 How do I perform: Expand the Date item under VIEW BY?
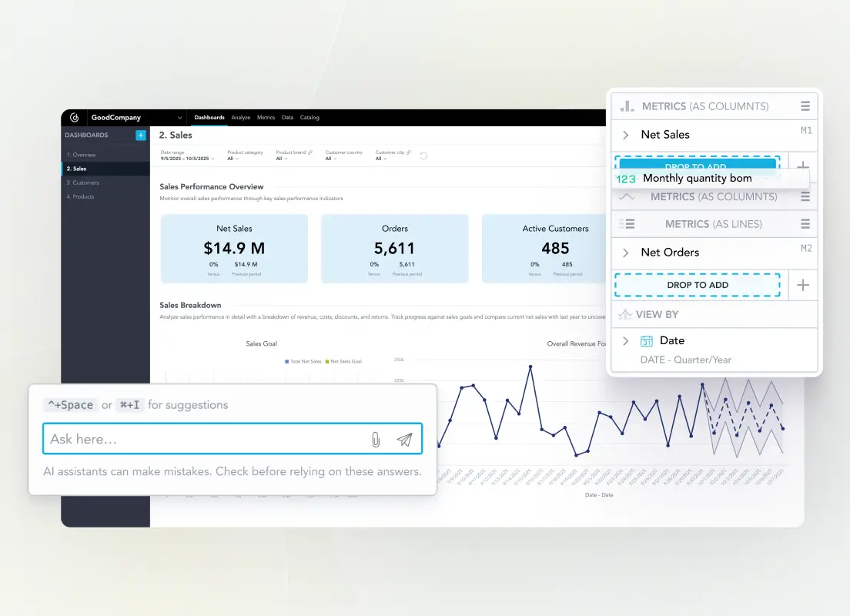coord(624,340)
